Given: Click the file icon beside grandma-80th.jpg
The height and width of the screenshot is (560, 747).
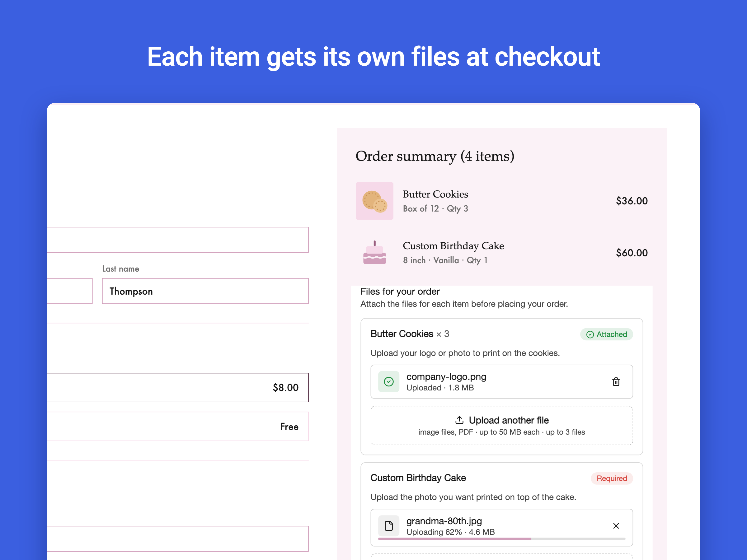Looking at the screenshot, I should pos(389,525).
